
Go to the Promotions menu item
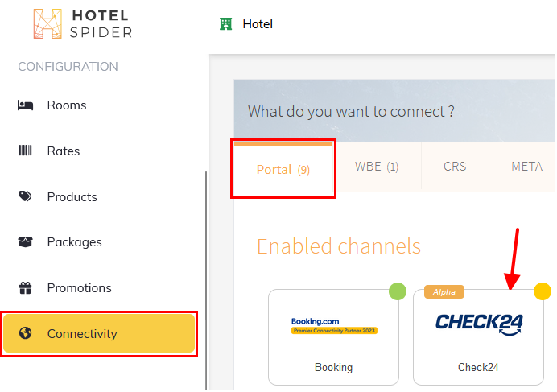tap(79, 288)
